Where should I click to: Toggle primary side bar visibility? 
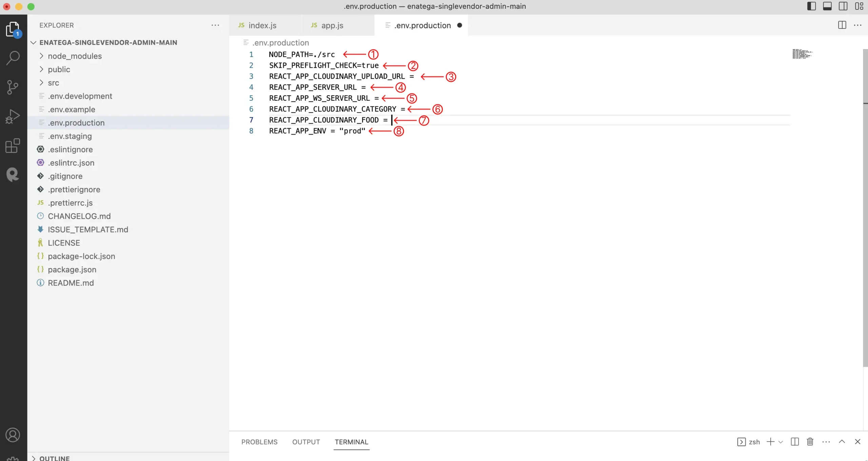811,6
